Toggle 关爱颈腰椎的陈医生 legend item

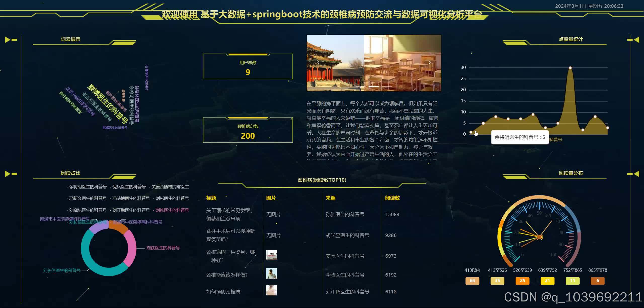coord(170,187)
